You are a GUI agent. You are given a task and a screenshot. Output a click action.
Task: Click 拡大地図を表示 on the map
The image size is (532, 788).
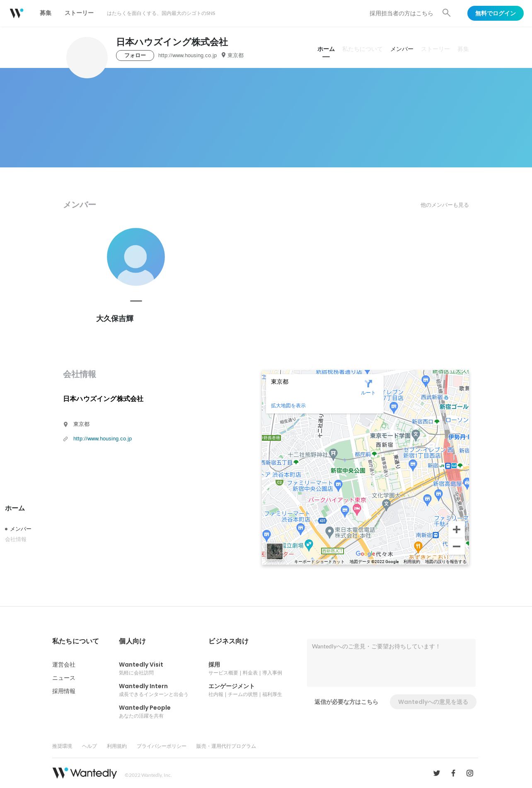tap(288, 406)
